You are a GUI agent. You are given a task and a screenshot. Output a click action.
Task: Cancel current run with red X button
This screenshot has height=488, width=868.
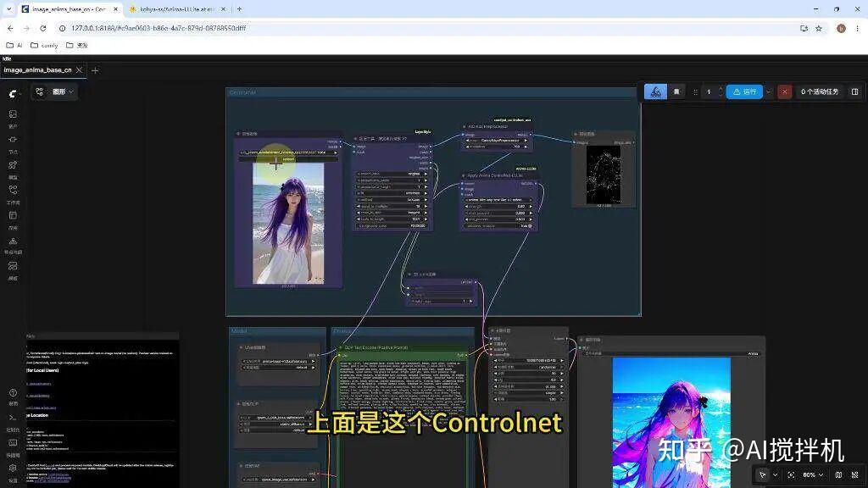click(x=784, y=91)
